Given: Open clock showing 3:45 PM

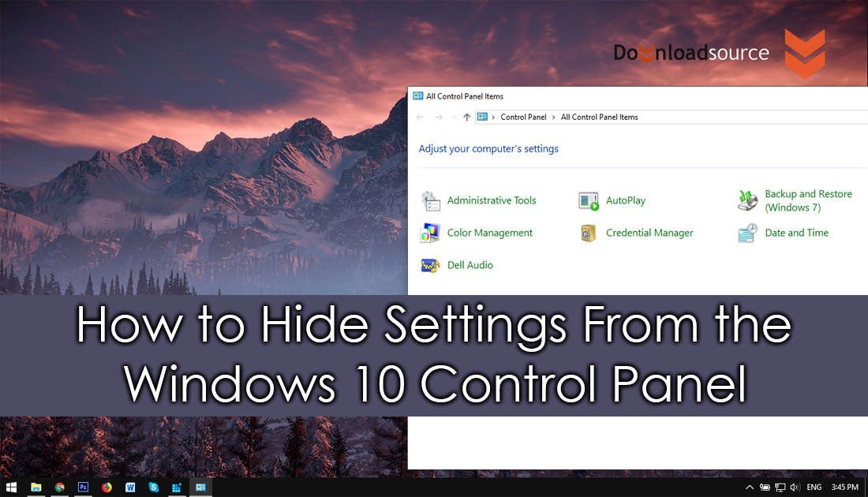Looking at the screenshot, I should point(845,487).
